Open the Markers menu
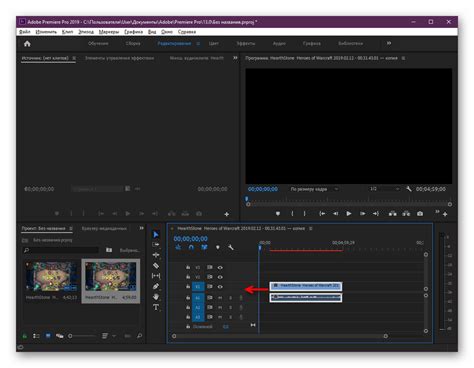This screenshot has width=474, height=368. [x=109, y=32]
